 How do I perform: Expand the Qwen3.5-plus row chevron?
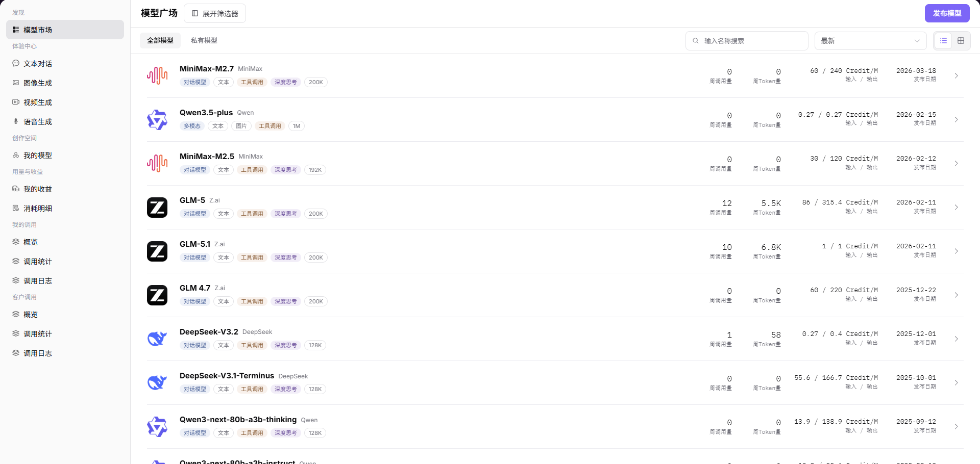click(956, 119)
